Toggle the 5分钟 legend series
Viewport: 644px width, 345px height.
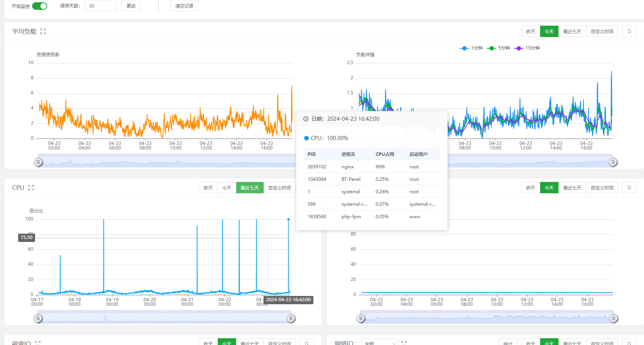(498, 48)
